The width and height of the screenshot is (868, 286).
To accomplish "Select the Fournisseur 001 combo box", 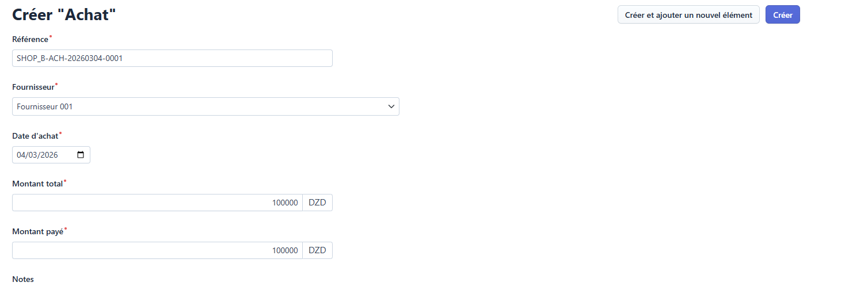I will 196,106.
